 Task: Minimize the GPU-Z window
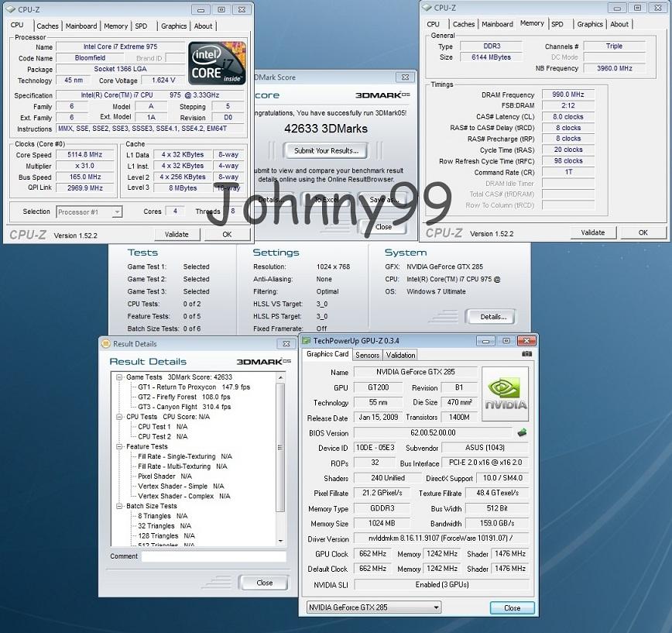pyautogui.click(x=485, y=341)
